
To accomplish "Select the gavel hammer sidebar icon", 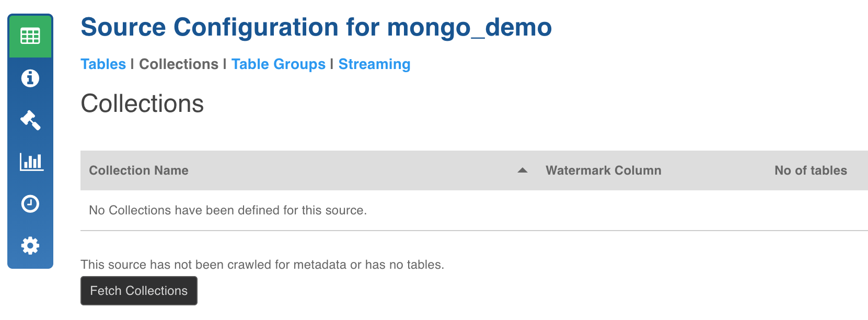I will point(30,120).
